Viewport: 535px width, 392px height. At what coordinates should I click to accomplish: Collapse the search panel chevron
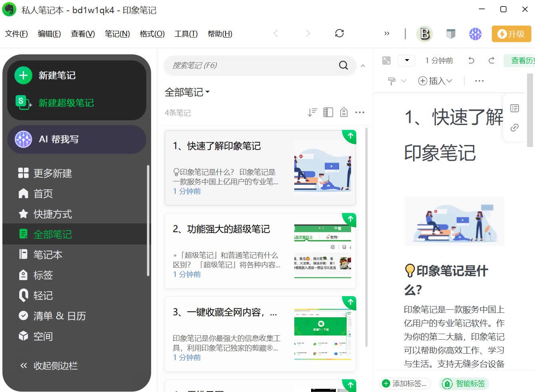click(363, 66)
